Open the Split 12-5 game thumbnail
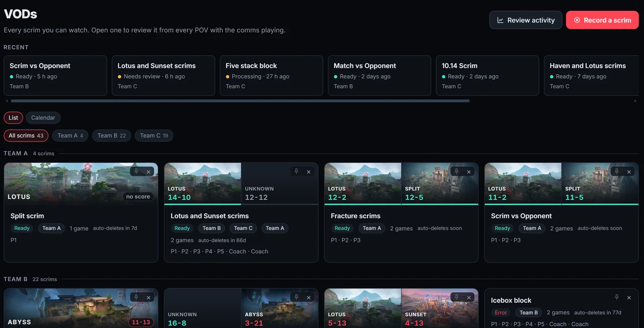The image size is (644, 328). point(440,183)
